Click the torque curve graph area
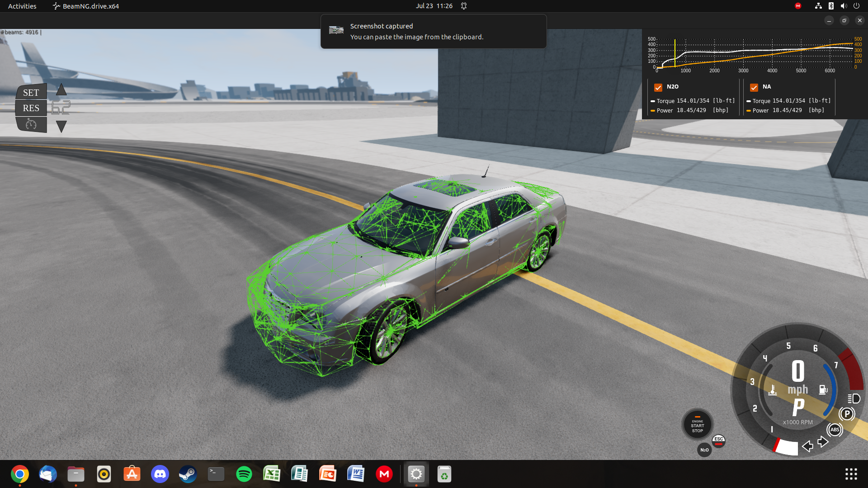This screenshot has height=488, width=868. tap(755, 53)
